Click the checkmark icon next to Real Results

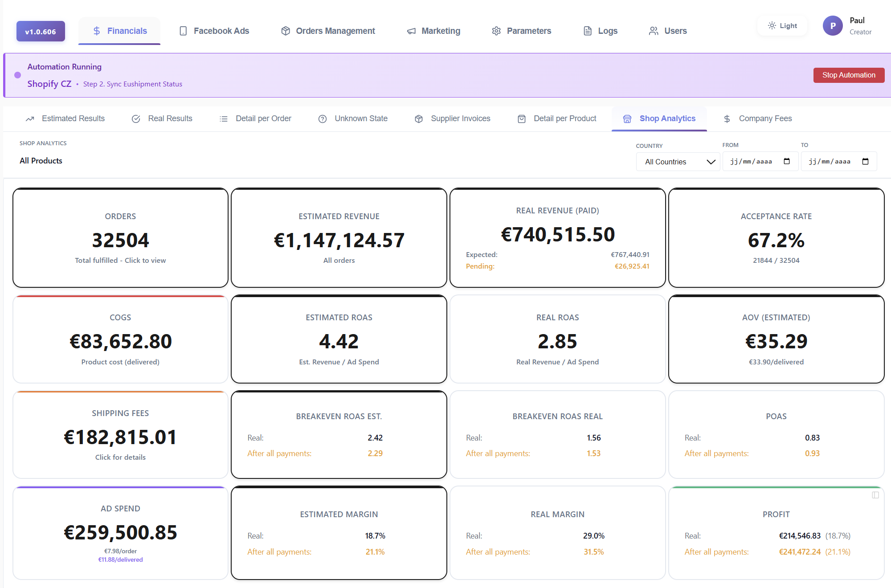click(x=136, y=118)
